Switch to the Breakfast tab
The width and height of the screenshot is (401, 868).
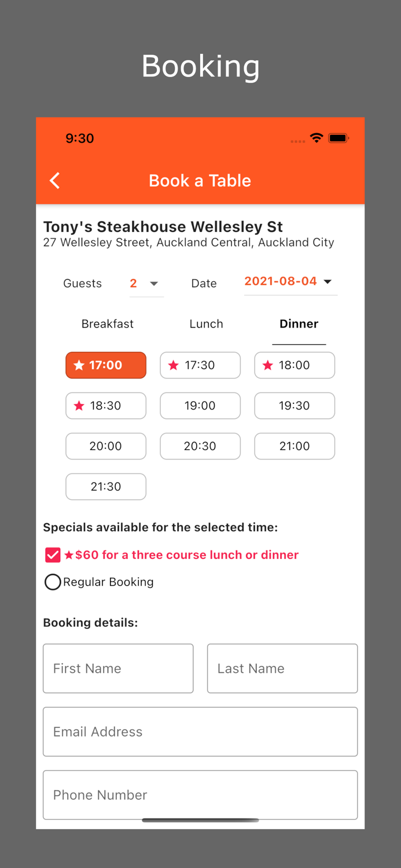[x=107, y=324]
